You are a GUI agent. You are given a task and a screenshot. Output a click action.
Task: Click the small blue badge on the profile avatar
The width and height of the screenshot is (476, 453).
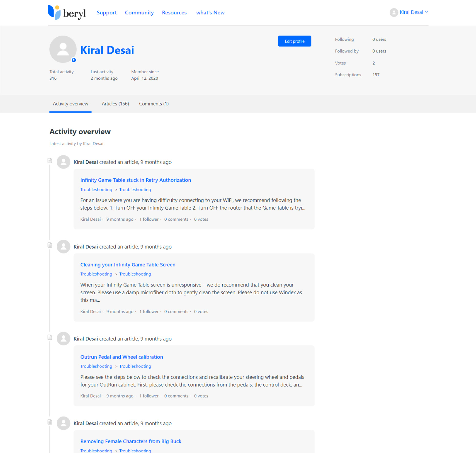point(74,60)
